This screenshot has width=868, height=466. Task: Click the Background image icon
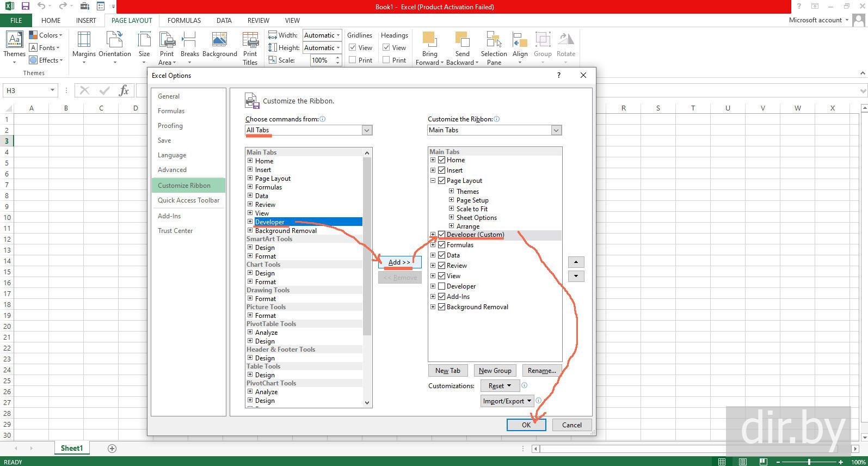pyautogui.click(x=219, y=40)
